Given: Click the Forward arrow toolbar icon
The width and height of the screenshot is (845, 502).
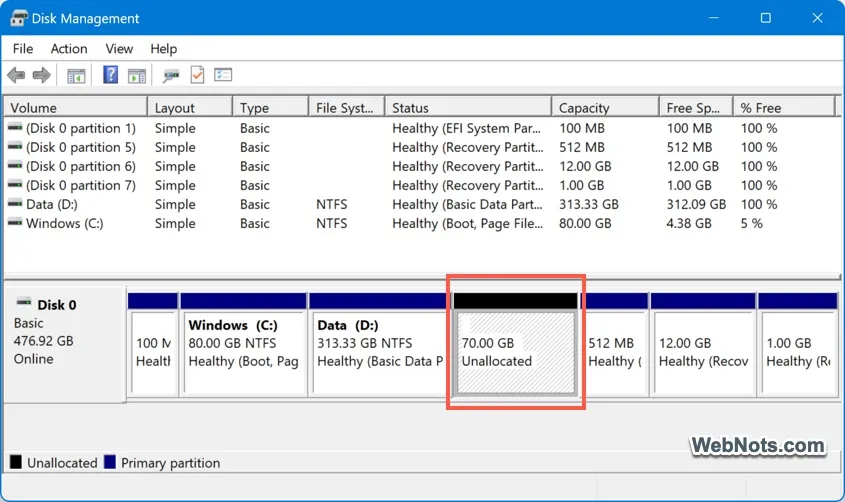Looking at the screenshot, I should pyautogui.click(x=41, y=75).
